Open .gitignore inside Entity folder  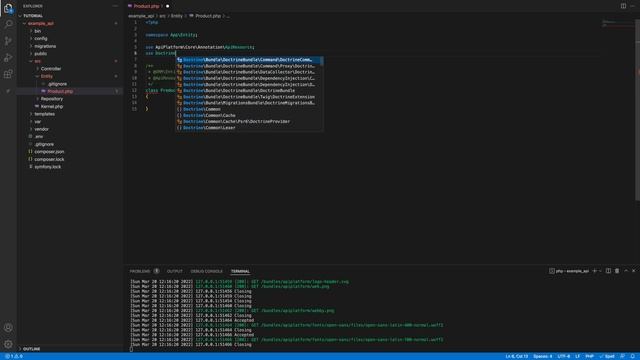pyautogui.click(x=57, y=84)
